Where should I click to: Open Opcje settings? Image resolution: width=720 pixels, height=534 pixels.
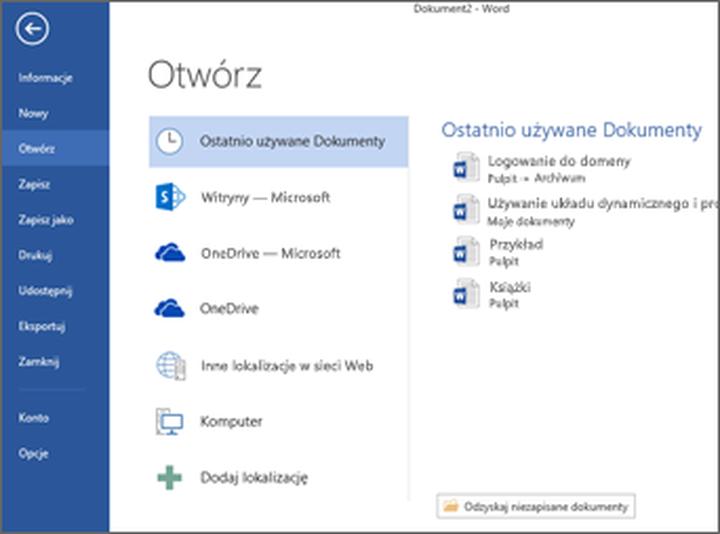(x=33, y=454)
